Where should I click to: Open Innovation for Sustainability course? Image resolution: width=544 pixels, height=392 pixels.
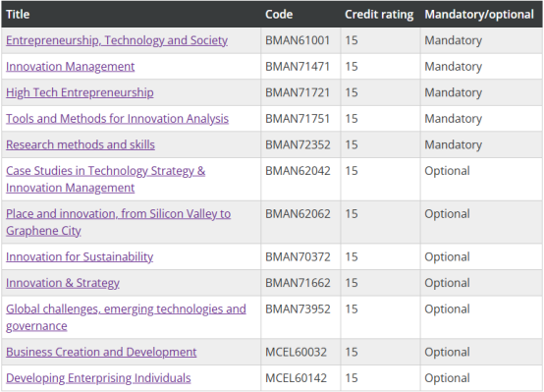(80, 257)
